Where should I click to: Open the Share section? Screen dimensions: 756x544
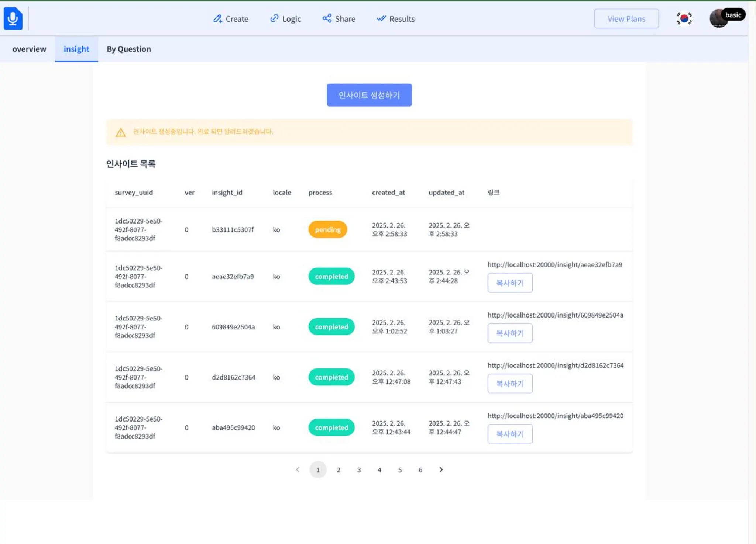click(339, 19)
